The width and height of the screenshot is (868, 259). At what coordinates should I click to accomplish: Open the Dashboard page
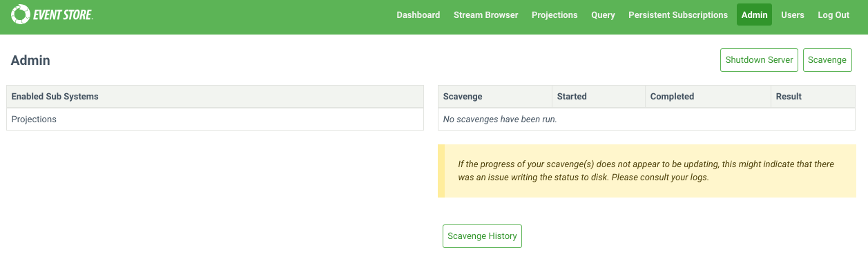418,15
